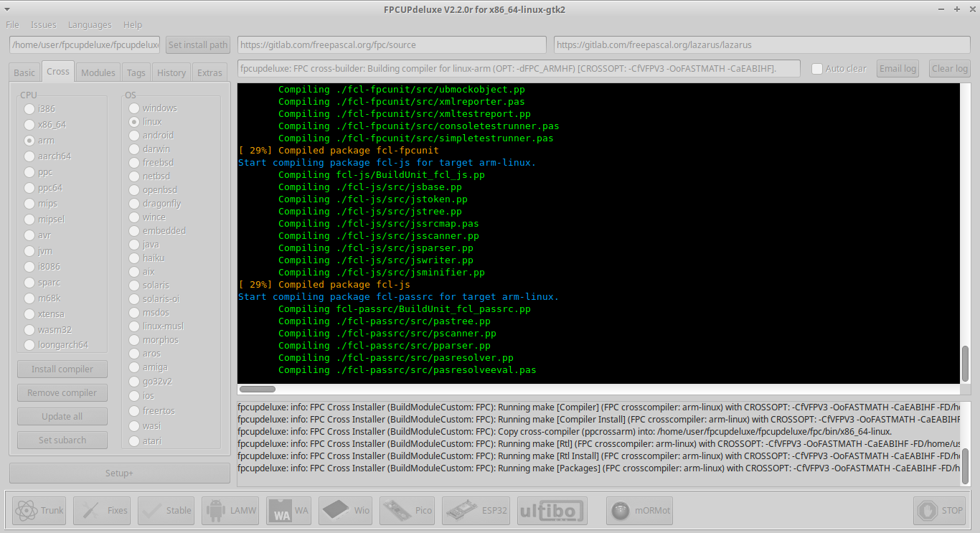
Task: Select the Stable installation icon
Action: pos(165,510)
